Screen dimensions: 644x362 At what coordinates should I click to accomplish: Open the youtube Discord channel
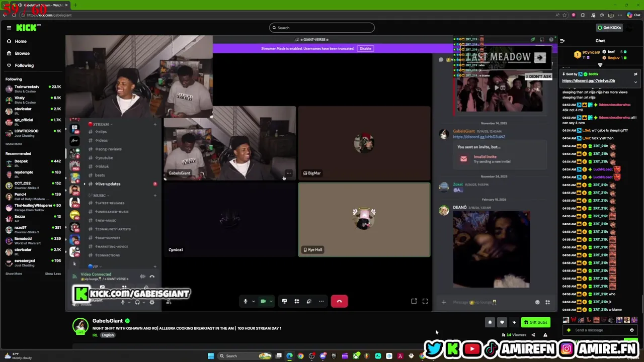[104, 158]
